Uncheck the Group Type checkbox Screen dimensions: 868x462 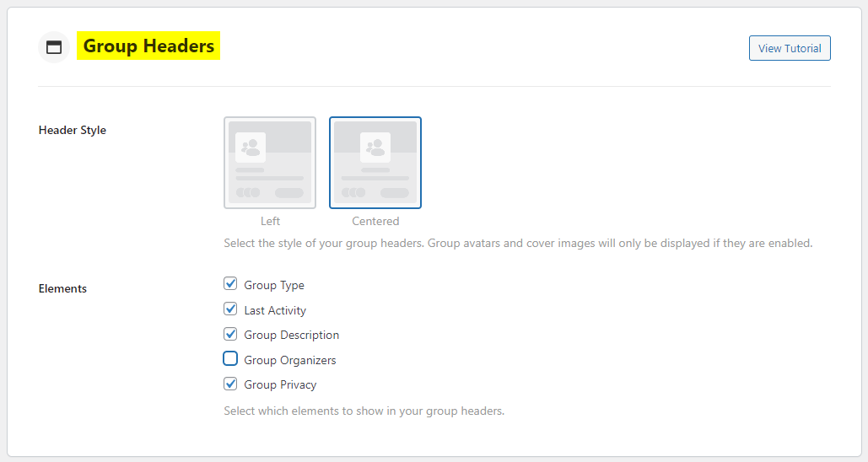230,284
